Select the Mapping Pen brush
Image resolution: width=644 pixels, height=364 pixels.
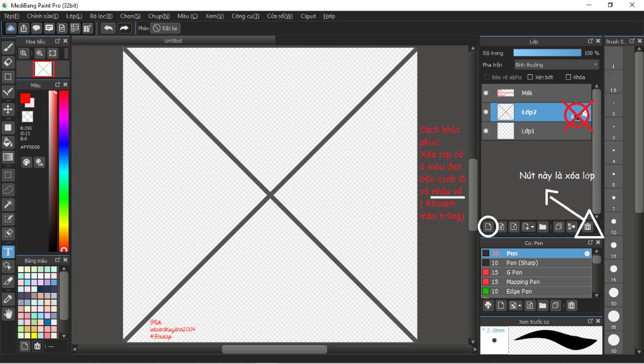coord(536,282)
